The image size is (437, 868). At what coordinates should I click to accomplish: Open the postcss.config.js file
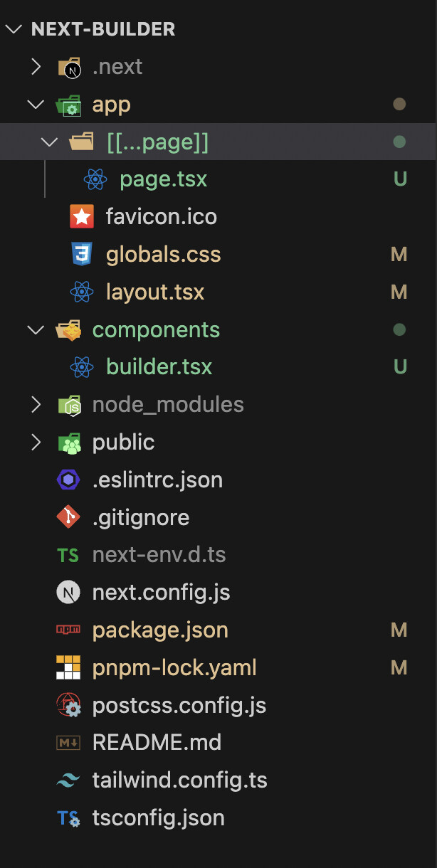pos(179,706)
